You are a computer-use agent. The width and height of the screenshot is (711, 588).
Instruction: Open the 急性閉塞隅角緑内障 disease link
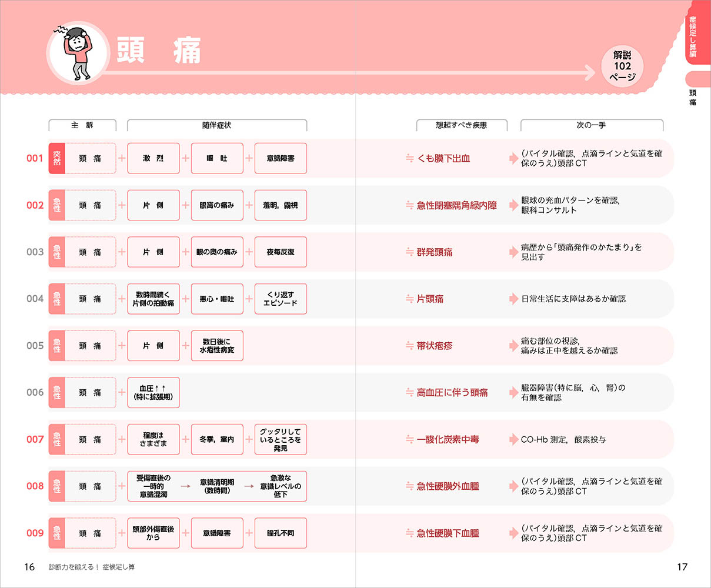tap(456, 205)
